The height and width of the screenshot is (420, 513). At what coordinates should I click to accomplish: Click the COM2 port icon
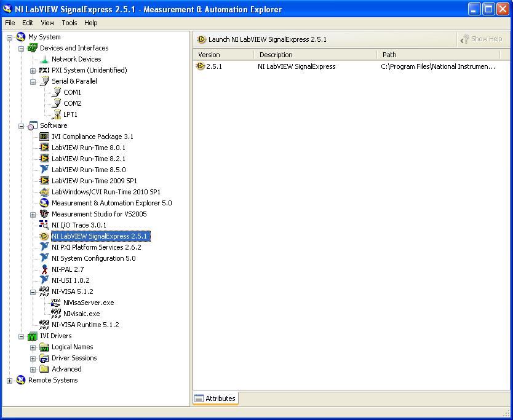(56, 103)
